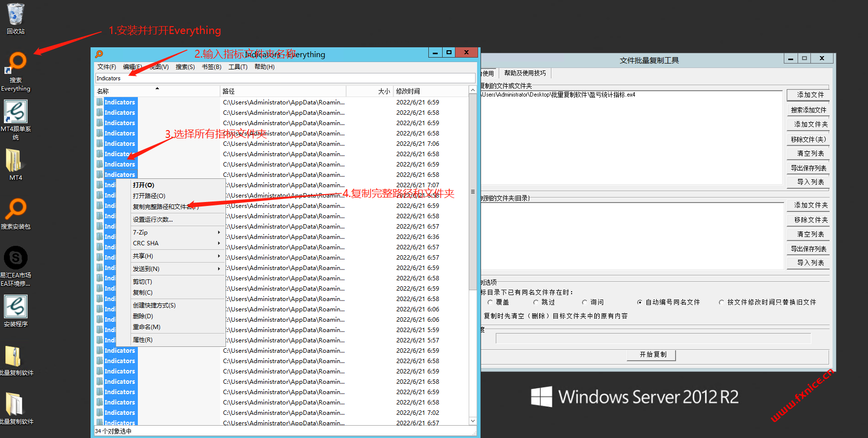Open the 文件(F) menu in Everything
This screenshot has width=868, height=438.
click(x=106, y=67)
